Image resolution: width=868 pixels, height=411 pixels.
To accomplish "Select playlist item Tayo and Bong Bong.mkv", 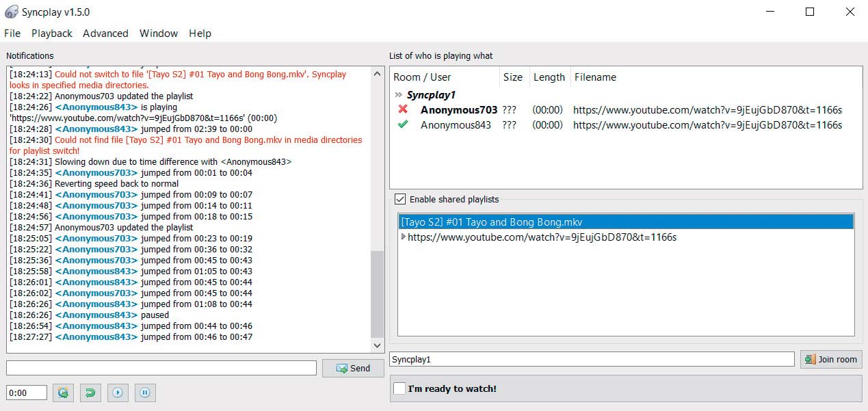I will [x=626, y=222].
